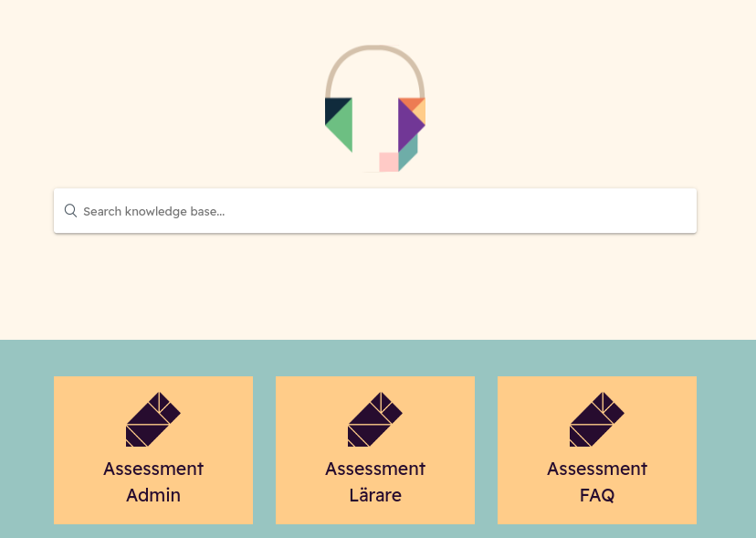Select the word Lärare in middle card
Viewport: 756px width, 538px height.
click(x=375, y=495)
